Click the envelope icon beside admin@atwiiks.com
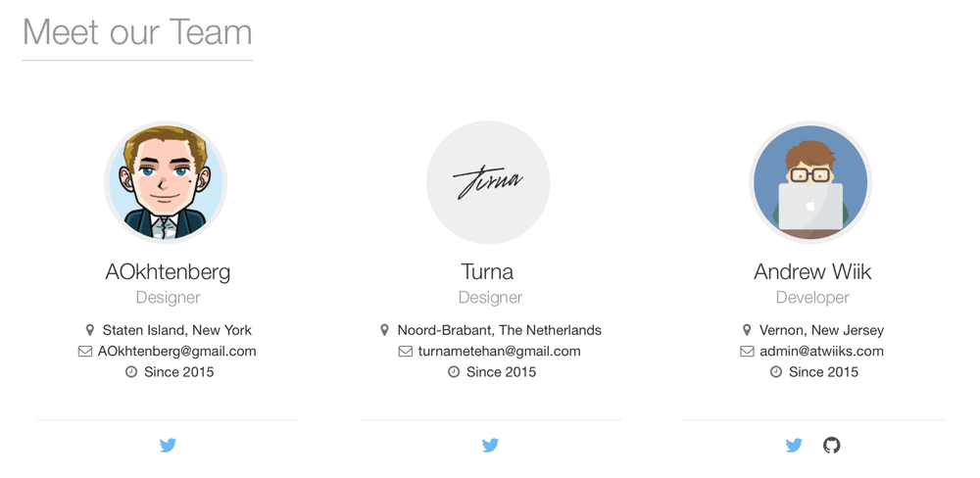Image resolution: width=980 pixels, height=478 pixels. coord(747,352)
